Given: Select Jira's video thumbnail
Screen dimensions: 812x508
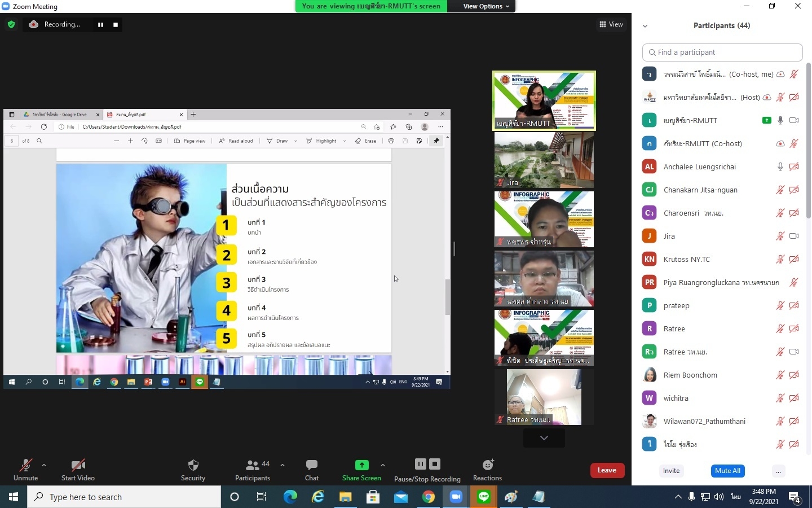Looking at the screenshot, I should coord(544,160).
